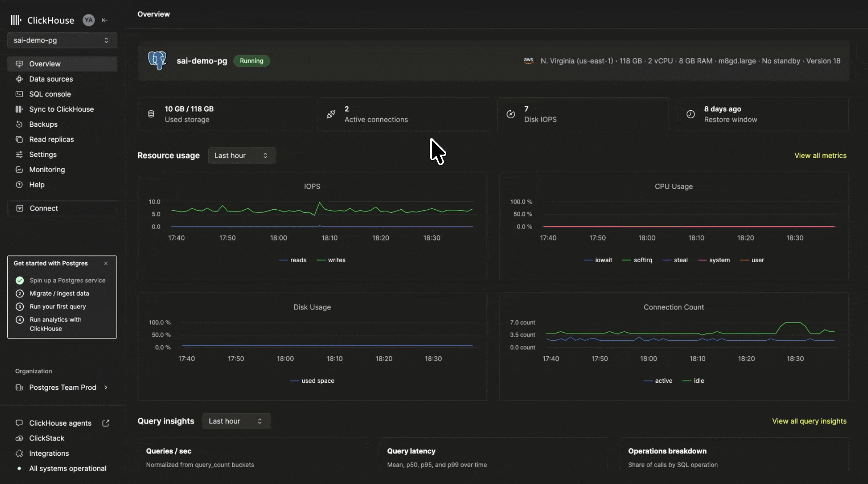Toggle softirq series in CPU legend
Viewport: 868px width, 484px height.
637,260
